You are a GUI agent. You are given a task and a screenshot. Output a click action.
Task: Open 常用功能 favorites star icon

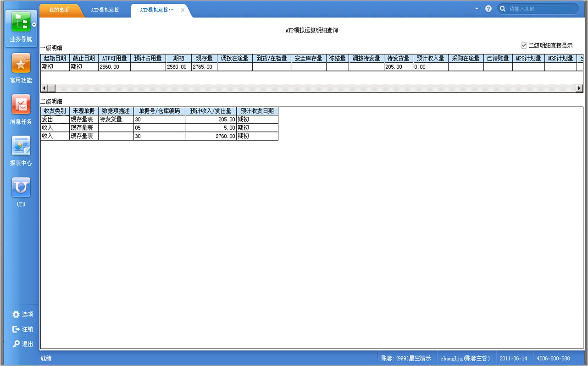point(21,64)
